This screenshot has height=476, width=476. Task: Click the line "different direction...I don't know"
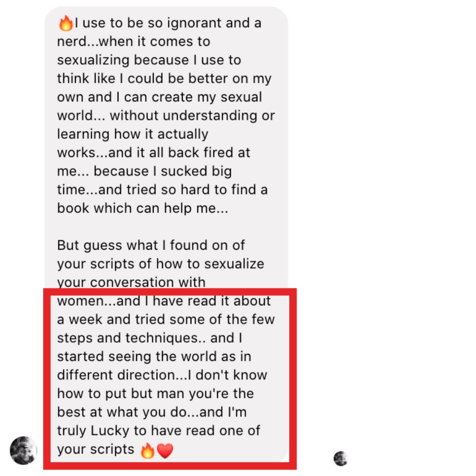pyautogui.click(x=162, y=375)
